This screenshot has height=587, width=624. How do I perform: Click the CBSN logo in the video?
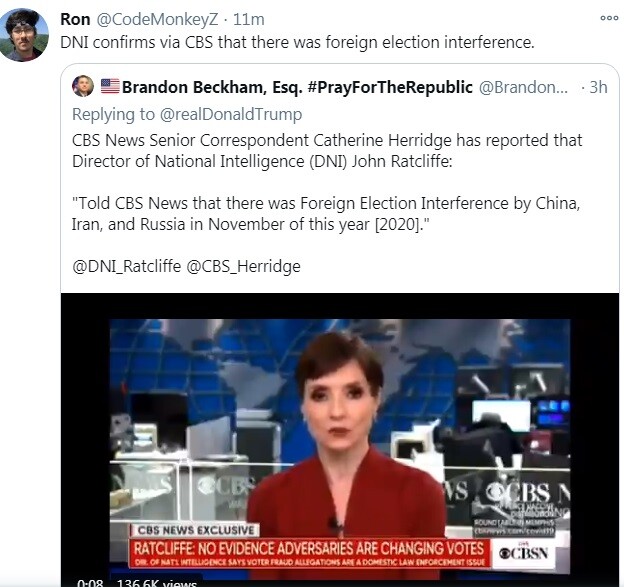521,553
